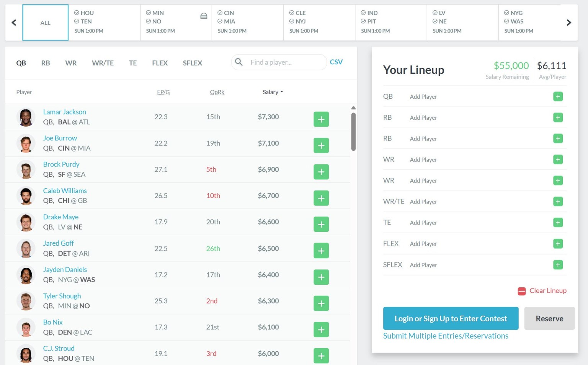Download player list via CSV link
Screen dimensions: 588x365
[336, 62]
